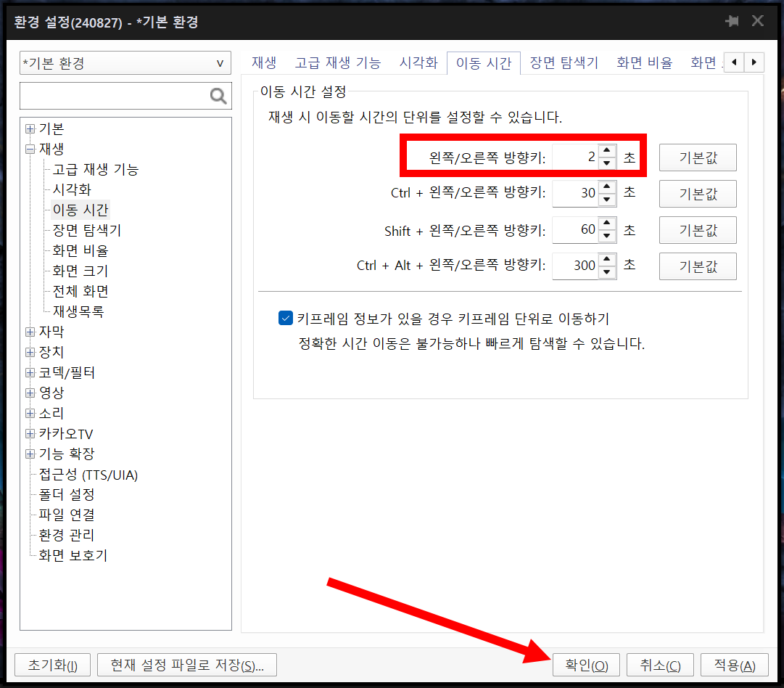Image resolution: width=784 pixels, height=688 pixels.
Task: Click the Ctrl + Alt value field showing 300
Action: (575, 266)
